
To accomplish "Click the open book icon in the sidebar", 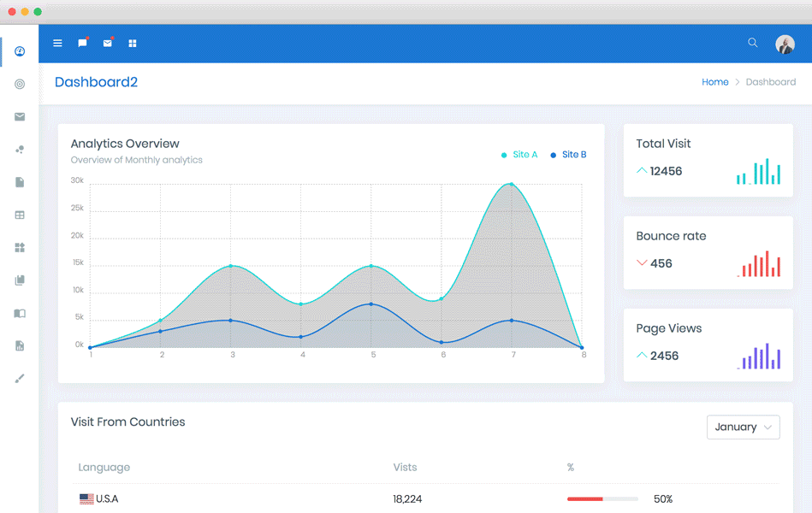I will (20, 313).
